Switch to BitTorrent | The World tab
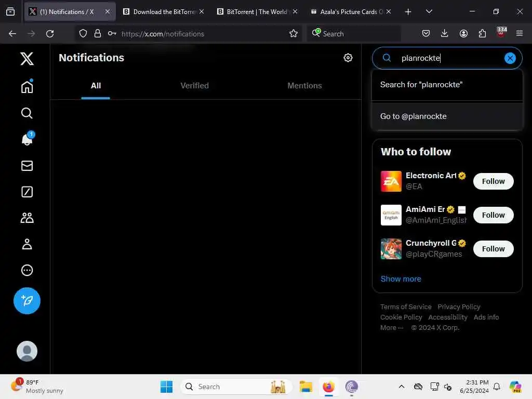The image size is (532, 399). [257, 11]
